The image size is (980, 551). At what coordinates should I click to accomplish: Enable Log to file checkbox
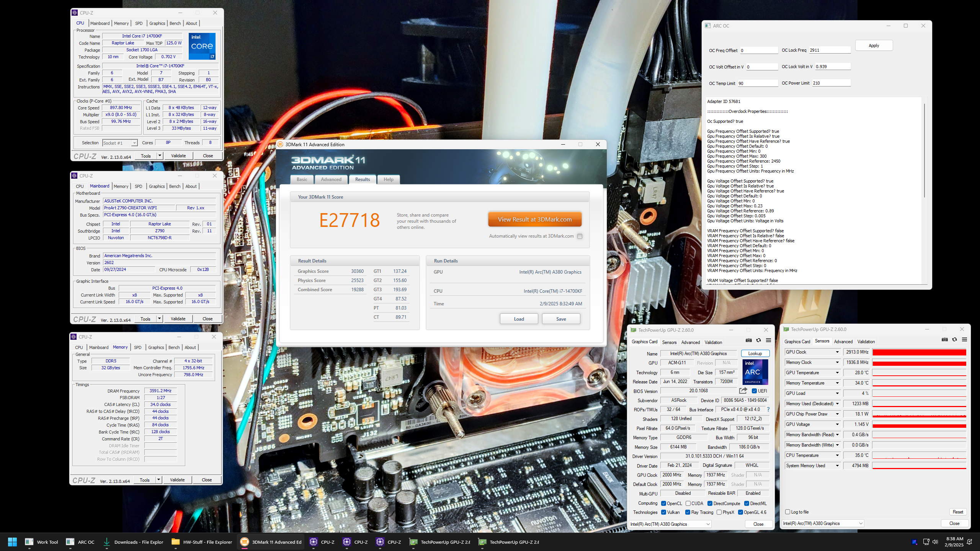pyautogui.click(x=787, y=512)
